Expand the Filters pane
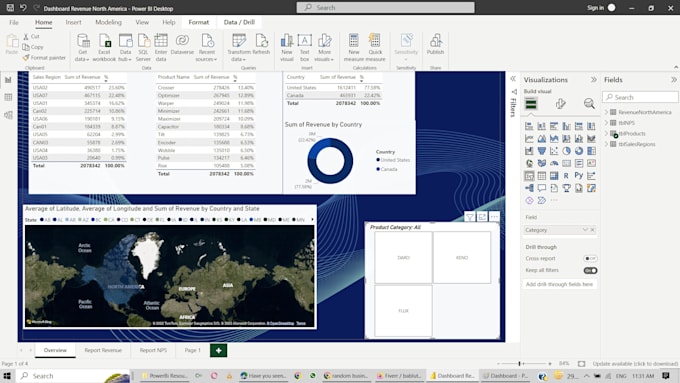This screenshot has height=383, width=680. [x=513, y=79]
